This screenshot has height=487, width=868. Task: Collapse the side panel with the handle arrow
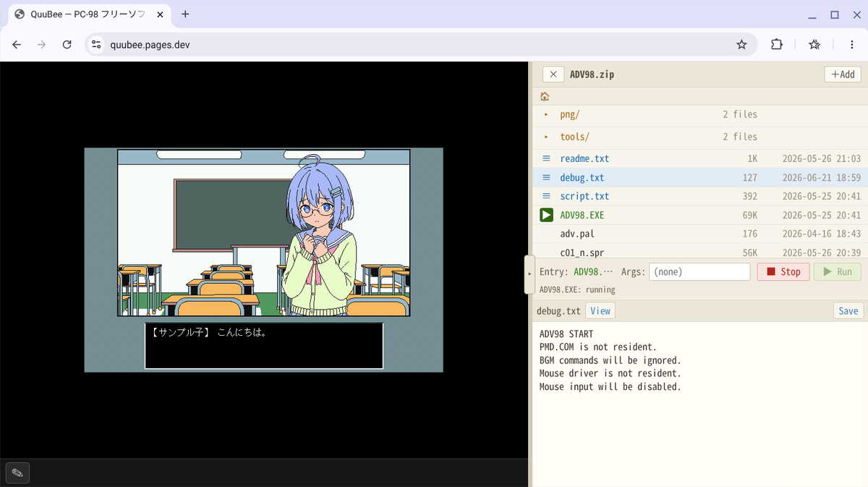pyautogui.click(x=529, y=274)
